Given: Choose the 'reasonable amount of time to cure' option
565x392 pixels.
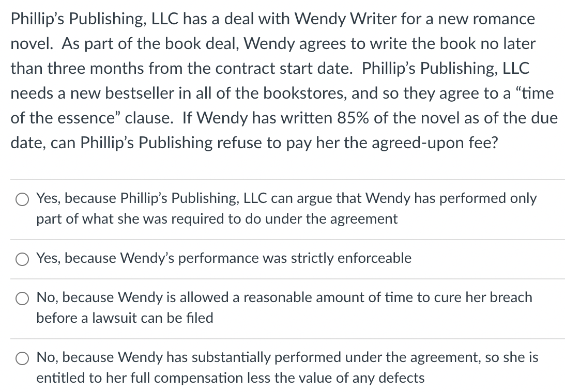Looking at the screenshot, I should 22,299.
